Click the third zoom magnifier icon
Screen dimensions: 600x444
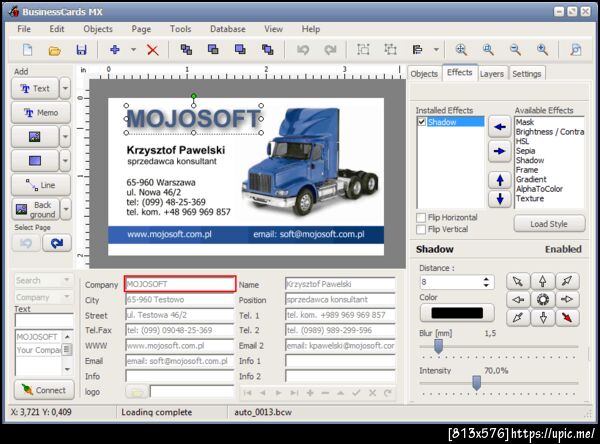[515, 49]
